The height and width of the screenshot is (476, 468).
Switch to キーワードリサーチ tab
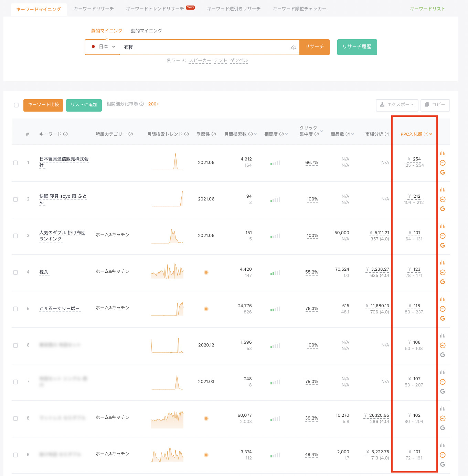point(94,9)
